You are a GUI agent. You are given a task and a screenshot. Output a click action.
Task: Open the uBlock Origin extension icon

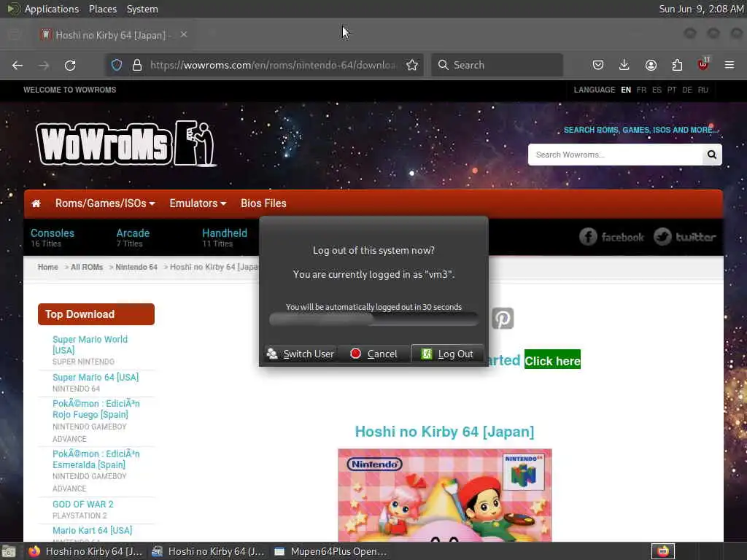[x=703, y=64]
